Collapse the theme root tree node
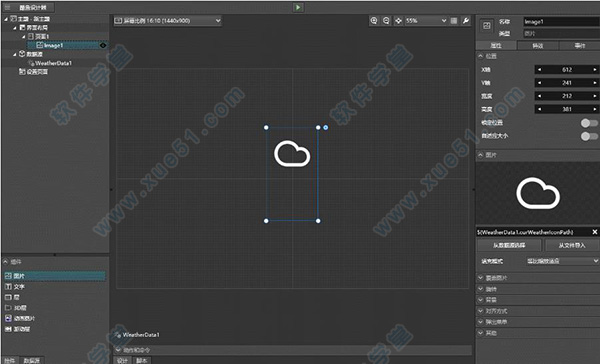This screenshot has width=600, height=364. (6, 19)
